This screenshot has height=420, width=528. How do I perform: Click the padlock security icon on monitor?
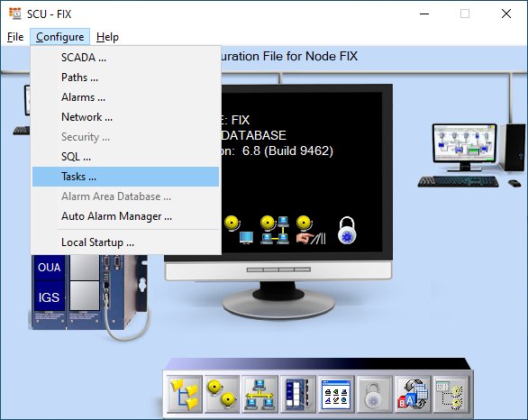[347, 231]
